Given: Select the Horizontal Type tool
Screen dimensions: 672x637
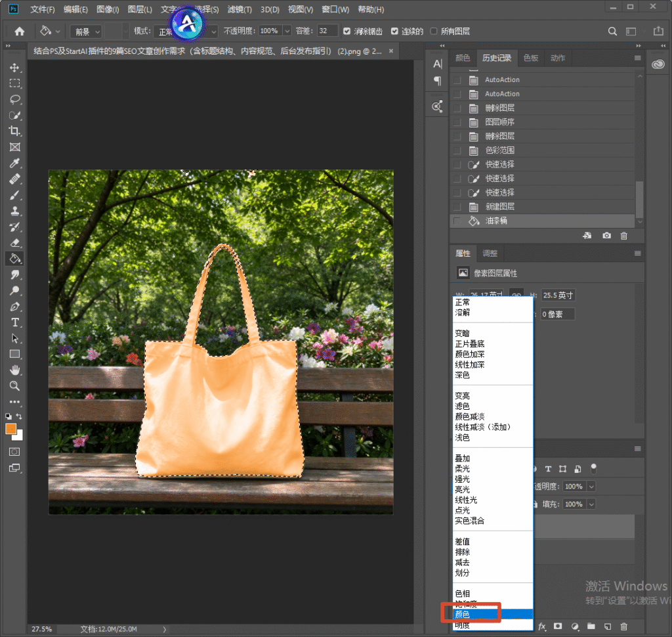Looking at the screenshot, I should point(14,322).
